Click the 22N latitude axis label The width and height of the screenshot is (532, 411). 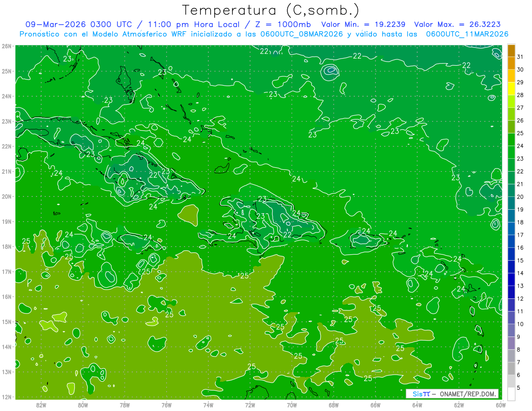pyautogui.click(x=7, y=146)
